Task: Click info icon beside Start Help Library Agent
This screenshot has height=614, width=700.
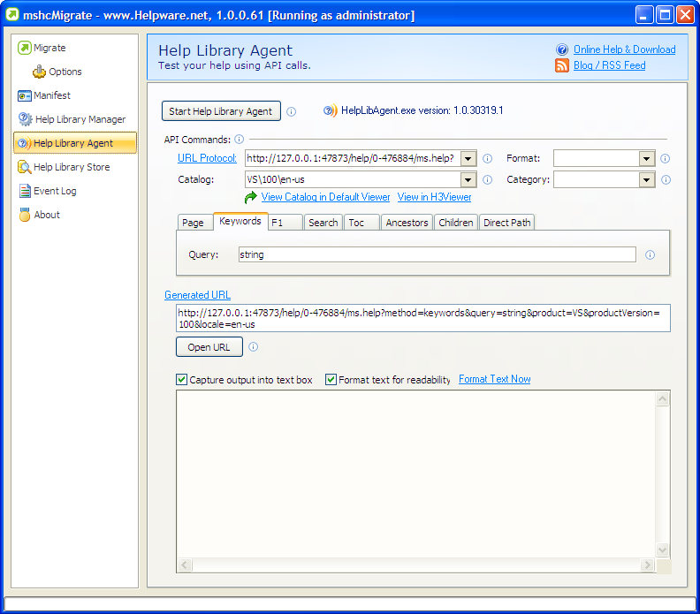Action: click(x=291, y=111)
